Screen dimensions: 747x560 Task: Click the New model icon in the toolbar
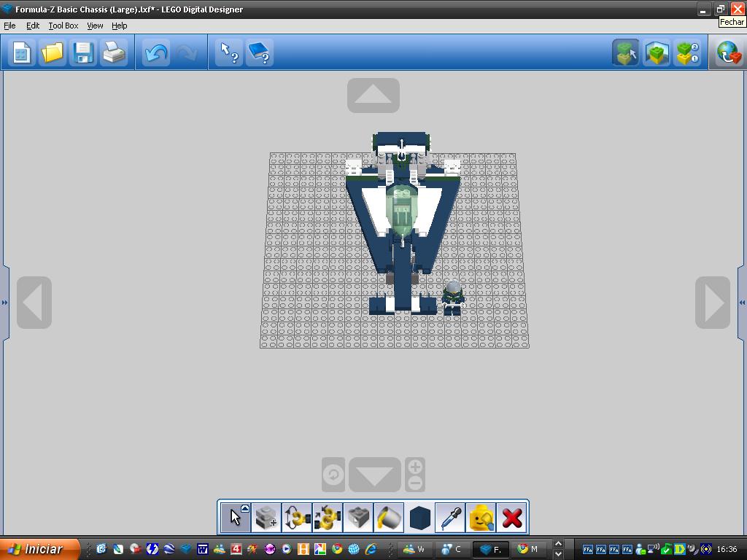pyautogui.click(x=21, y=52)
